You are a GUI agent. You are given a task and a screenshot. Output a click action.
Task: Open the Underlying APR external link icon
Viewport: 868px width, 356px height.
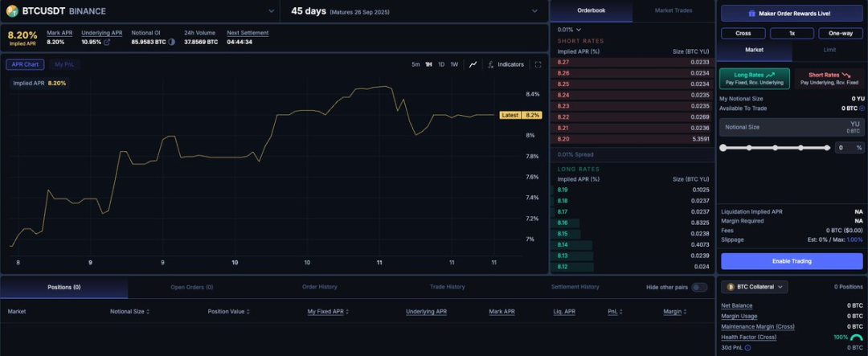107,42
